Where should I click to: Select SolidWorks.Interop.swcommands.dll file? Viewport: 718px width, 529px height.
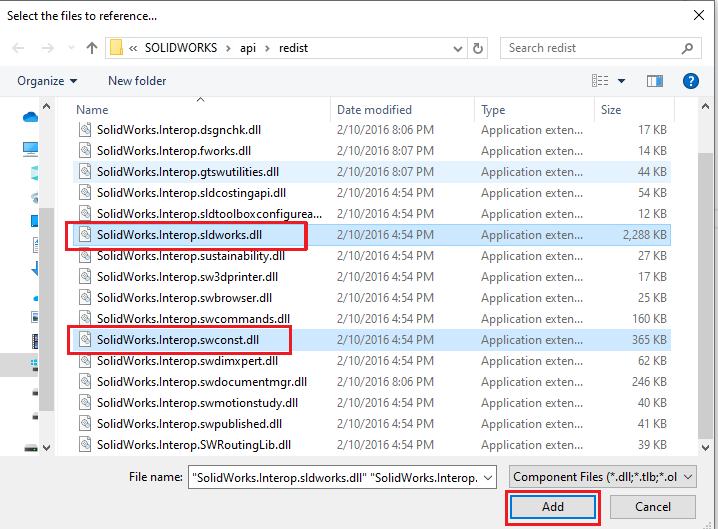coord(372,319)
